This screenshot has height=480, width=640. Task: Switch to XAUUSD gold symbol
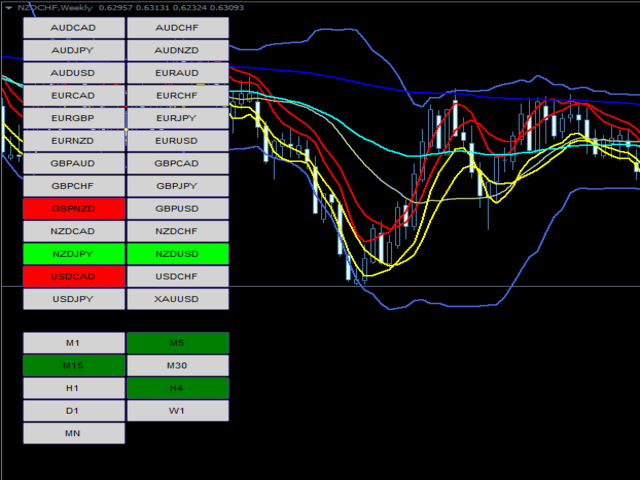(177, 299)
